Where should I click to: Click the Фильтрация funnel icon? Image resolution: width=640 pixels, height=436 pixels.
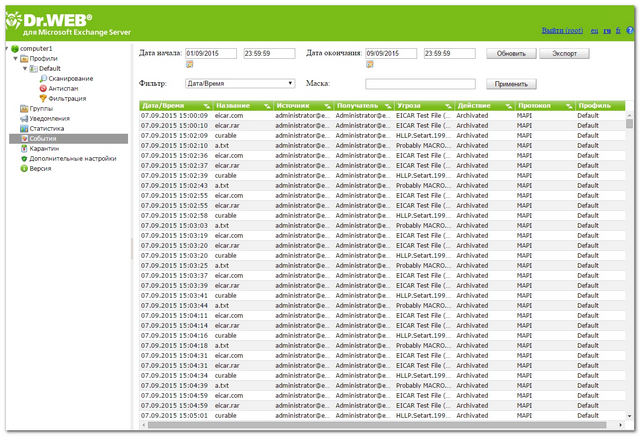[43, 98]
